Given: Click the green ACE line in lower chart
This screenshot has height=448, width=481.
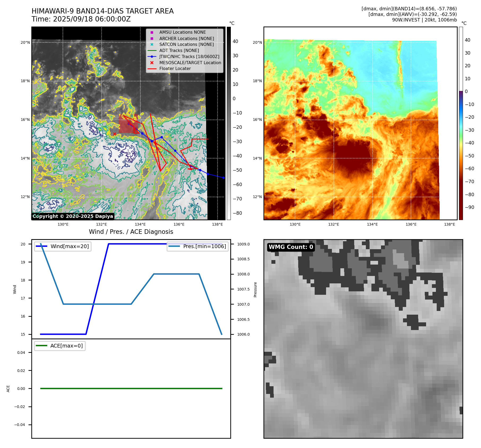Looking at the screenshot, I should (131, 388).
